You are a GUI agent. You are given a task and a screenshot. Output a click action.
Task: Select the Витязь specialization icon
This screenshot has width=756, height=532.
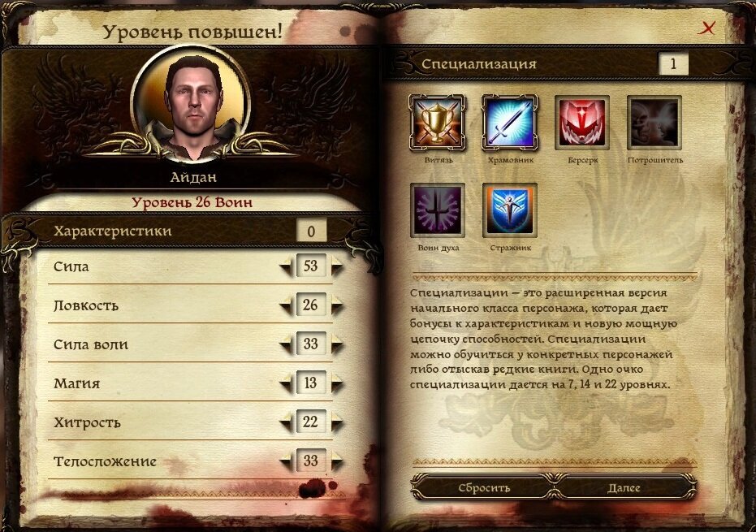tap(438, 123)
